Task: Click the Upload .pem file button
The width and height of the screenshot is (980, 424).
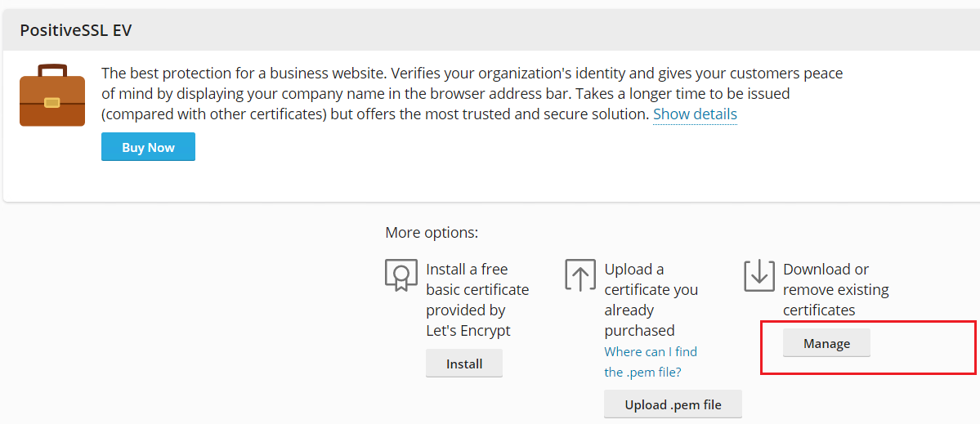Action: pyautogui.click(x=673, y=404)
